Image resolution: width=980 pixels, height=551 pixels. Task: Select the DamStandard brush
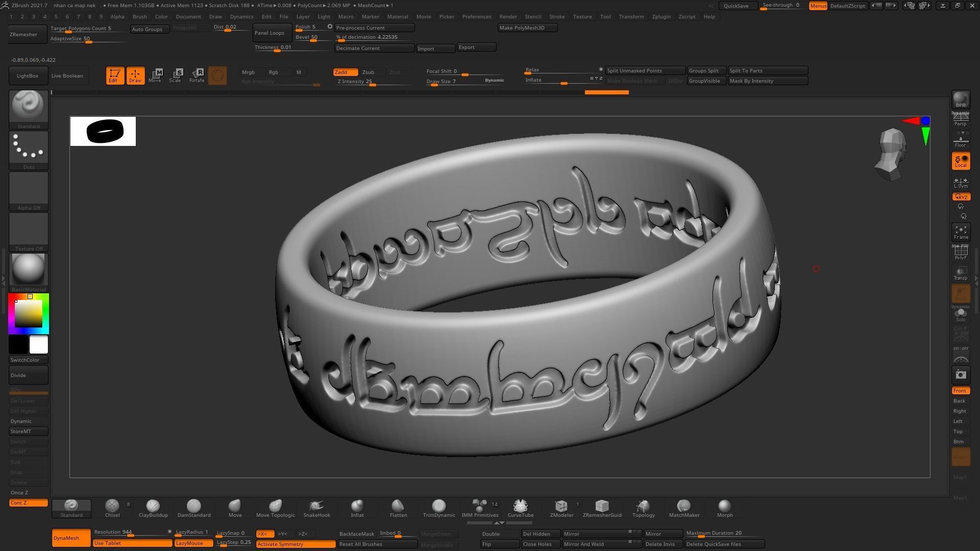[x=194, y=508]
